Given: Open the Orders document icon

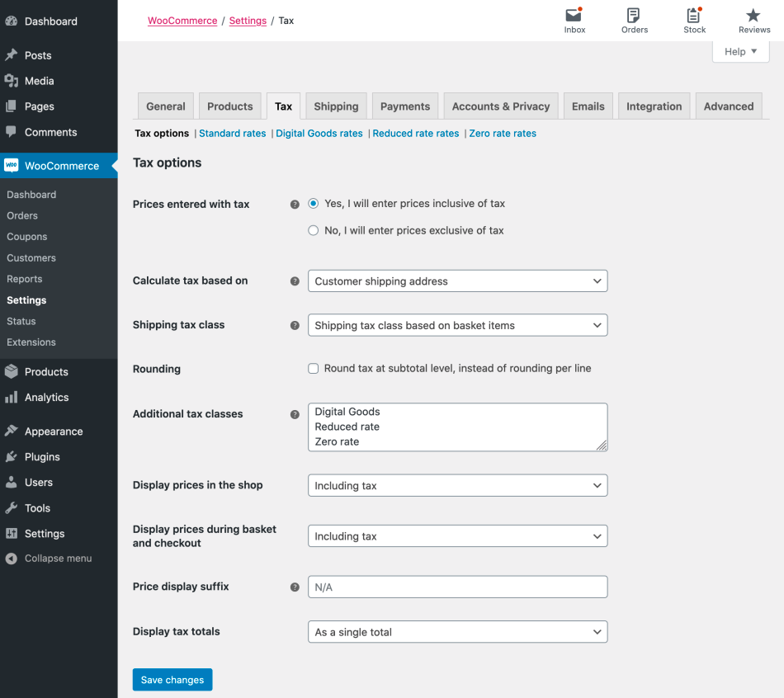Looking at the screenshot, I should 634,15.
